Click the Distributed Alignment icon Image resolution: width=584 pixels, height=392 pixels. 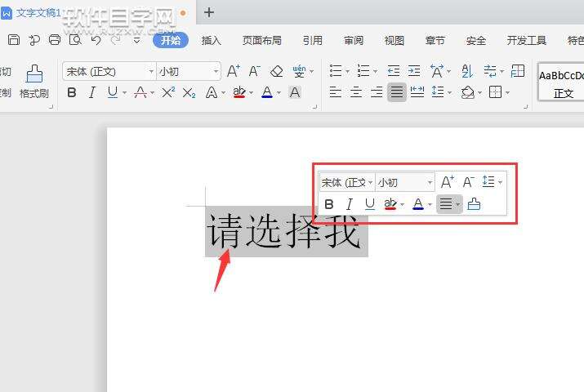[x=417, y=92]
